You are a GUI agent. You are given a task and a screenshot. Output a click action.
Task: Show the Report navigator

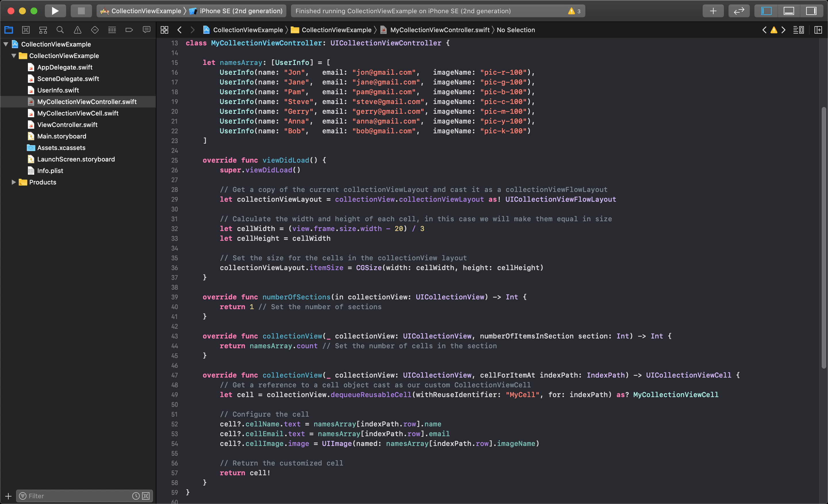[x=147, y=30]
